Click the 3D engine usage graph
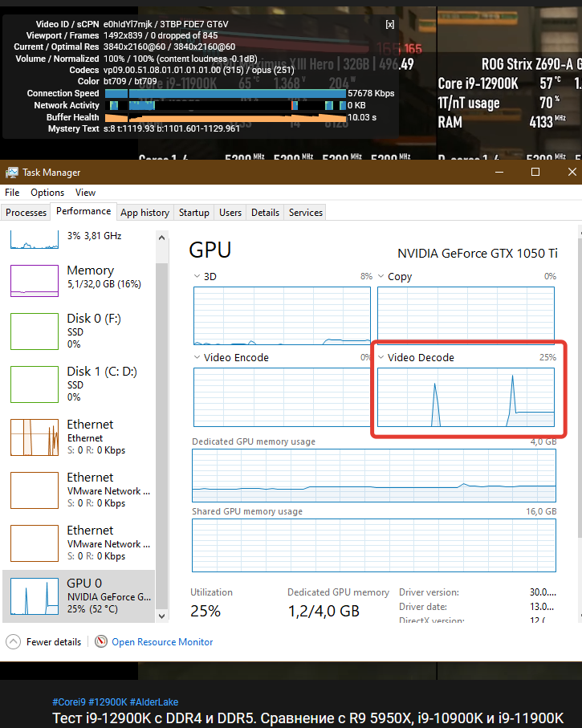 point(282,315)
